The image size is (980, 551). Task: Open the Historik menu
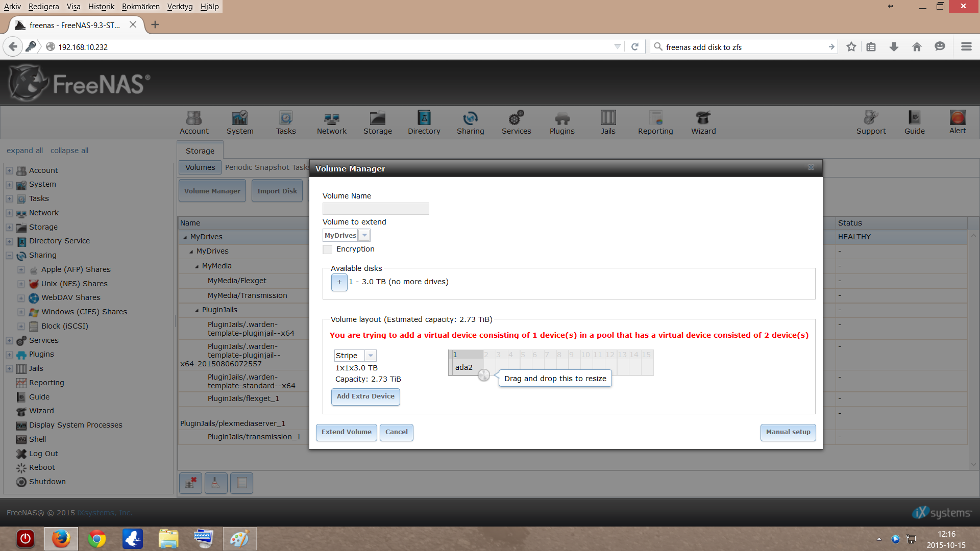click(101, 6)
